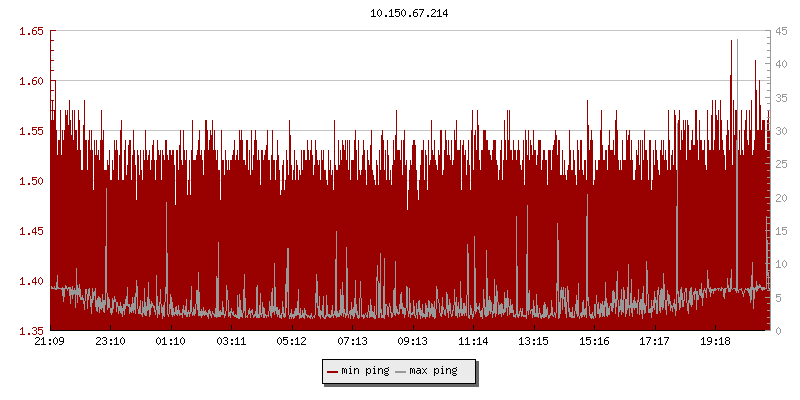Click the dark red min ping swatch
This screenshot has width=800, height=400.
(333, 371)
